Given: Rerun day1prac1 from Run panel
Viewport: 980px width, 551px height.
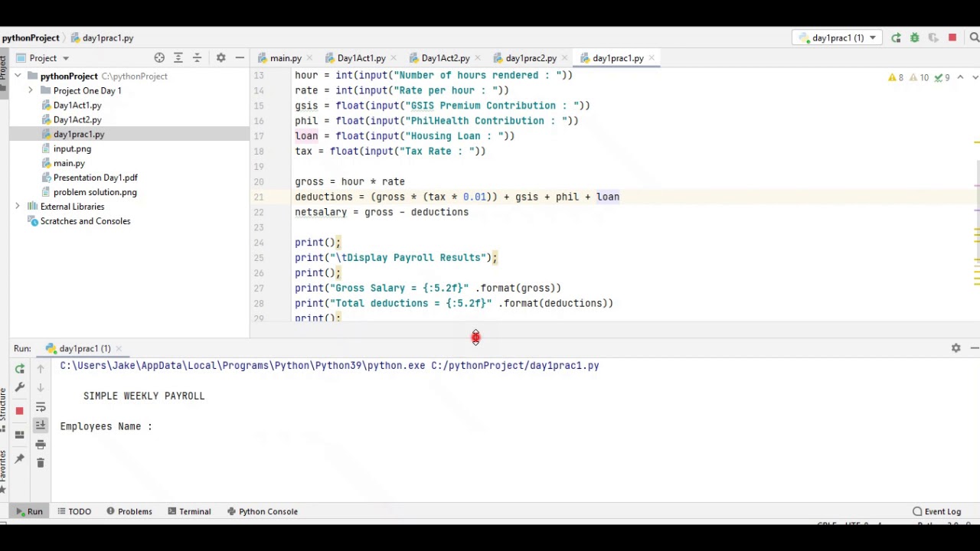Looking at the screenshot, I should tap(20, 369).
